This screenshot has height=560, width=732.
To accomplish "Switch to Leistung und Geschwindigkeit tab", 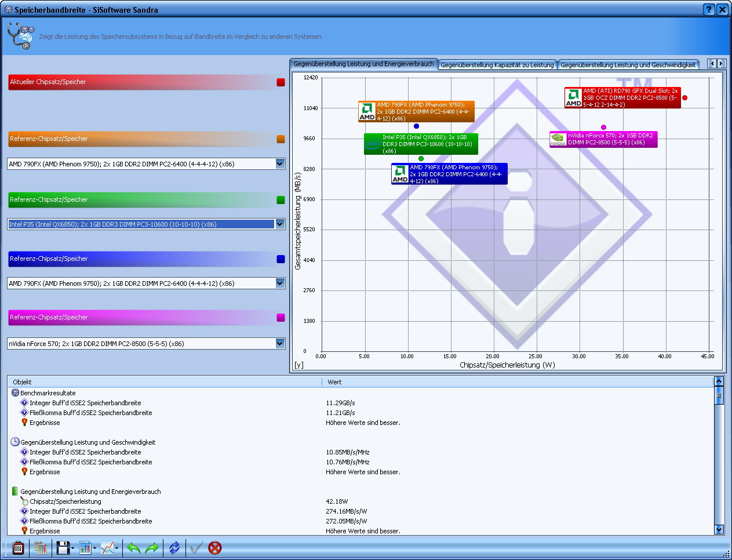I will coord(628,65).
